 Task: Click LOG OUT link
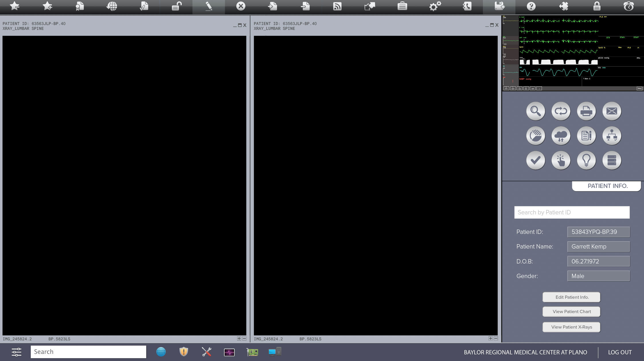620,352
